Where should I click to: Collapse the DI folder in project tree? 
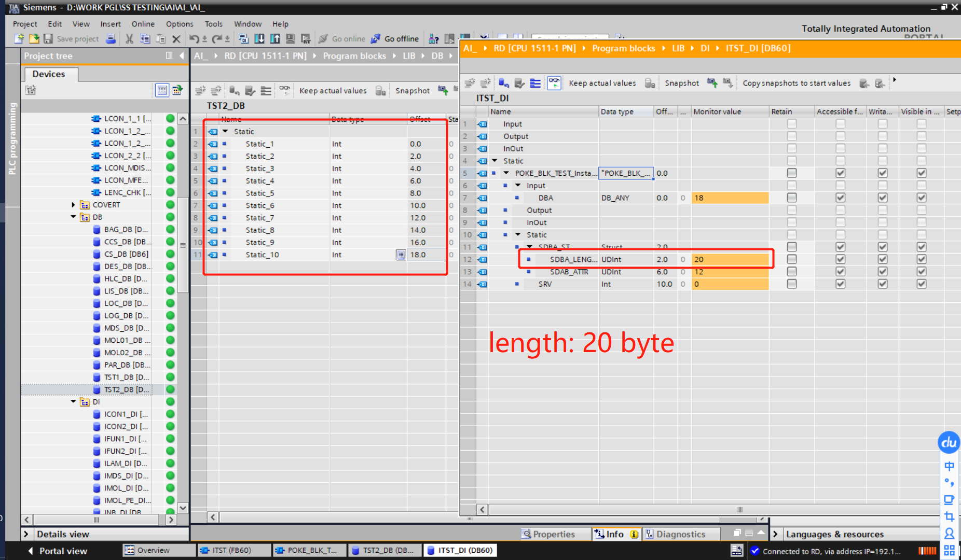point(73,402)
